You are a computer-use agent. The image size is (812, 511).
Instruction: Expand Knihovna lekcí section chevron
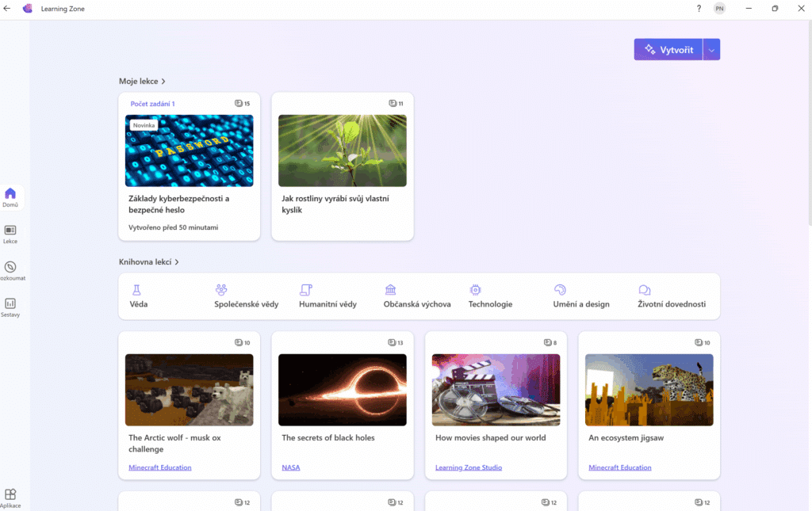177,261
